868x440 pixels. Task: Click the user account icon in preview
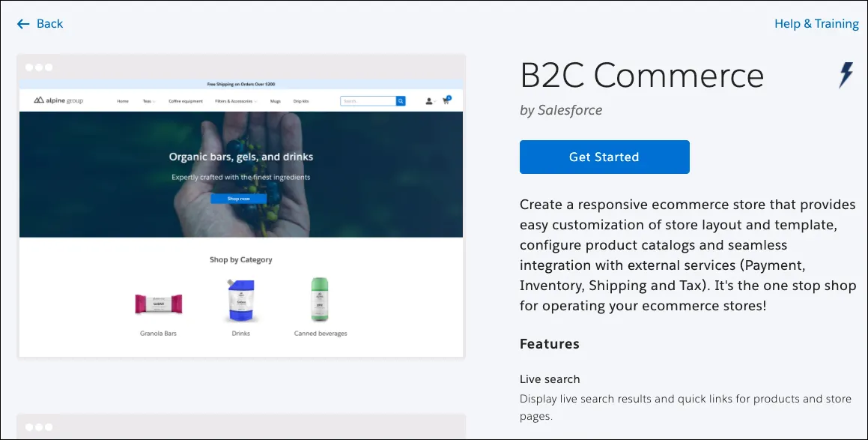pos(429,101)
